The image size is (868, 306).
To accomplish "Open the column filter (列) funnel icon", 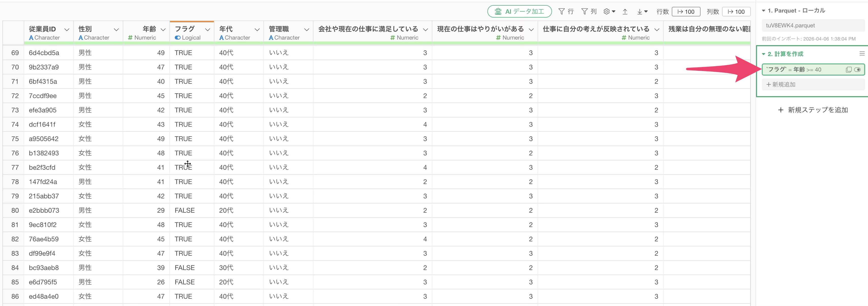I will [x=585, y=11].
